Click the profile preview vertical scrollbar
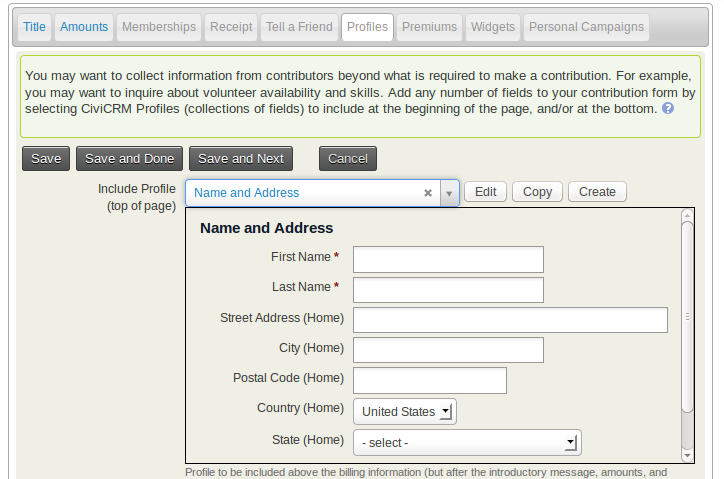 click(x=687, y=316)
